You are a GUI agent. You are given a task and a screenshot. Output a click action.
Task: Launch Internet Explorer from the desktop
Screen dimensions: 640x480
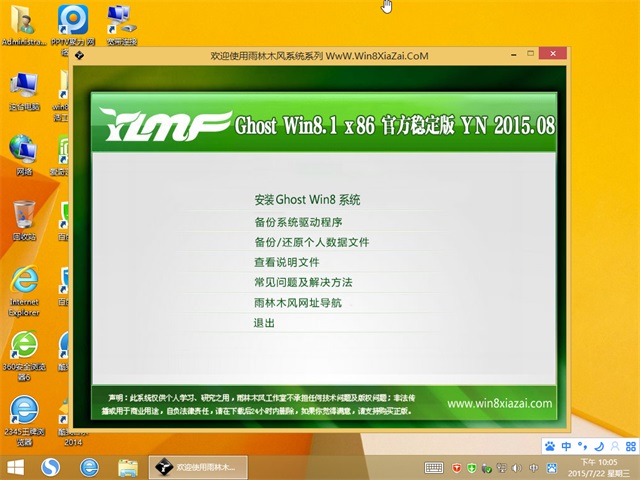[24, 286]
